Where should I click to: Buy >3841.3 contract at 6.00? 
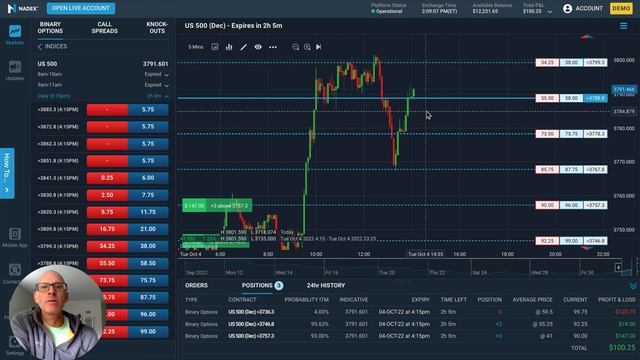(148, 178)
